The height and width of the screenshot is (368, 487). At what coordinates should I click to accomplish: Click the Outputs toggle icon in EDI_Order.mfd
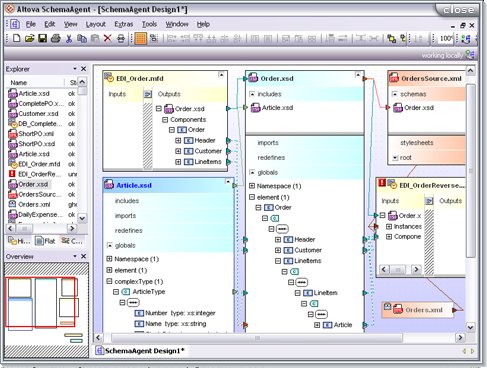[x=148, y=94]
